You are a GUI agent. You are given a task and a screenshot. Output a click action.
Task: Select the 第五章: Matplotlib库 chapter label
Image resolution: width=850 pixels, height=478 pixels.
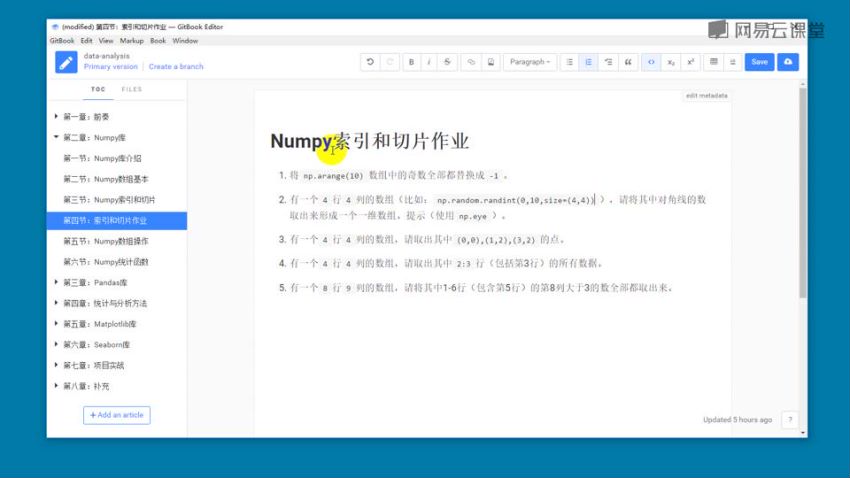pyautogui.click(x=100, y=324)
